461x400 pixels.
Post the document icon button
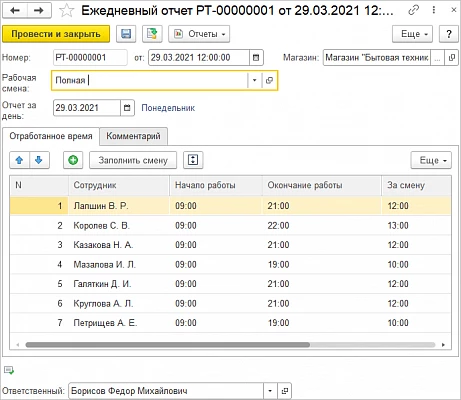152,34
